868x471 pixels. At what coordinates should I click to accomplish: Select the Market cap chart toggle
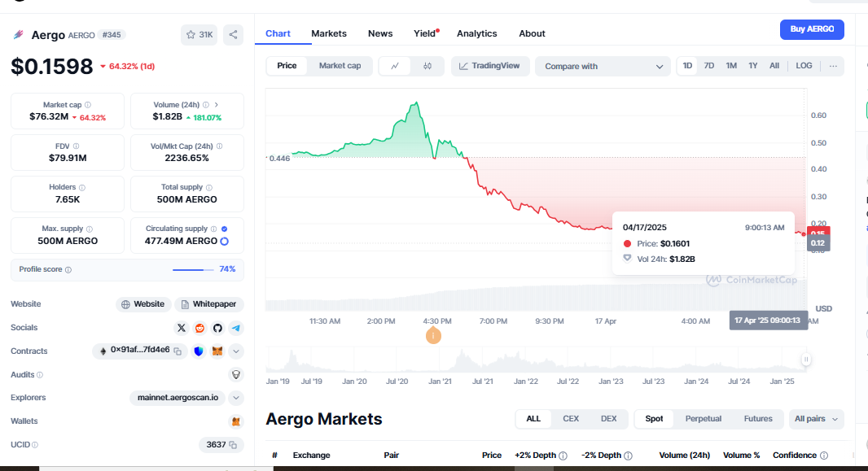[340, 66]
